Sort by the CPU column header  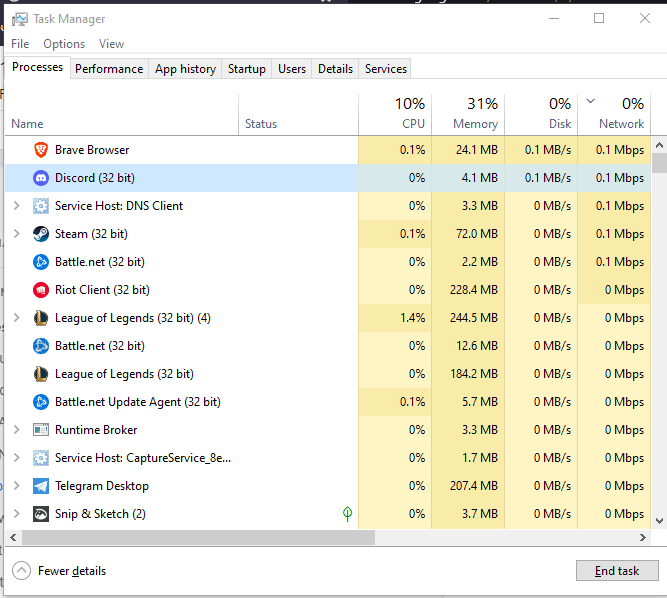coord(395,115)
